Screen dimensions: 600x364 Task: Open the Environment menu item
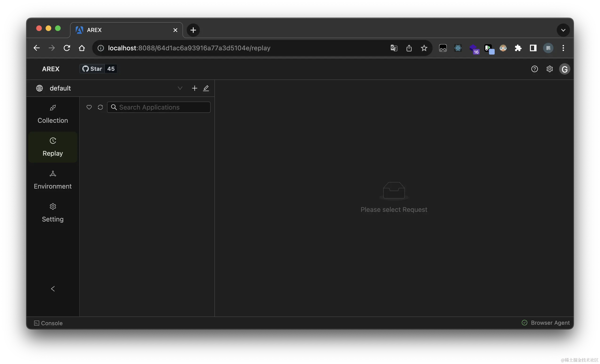(53, 180)
